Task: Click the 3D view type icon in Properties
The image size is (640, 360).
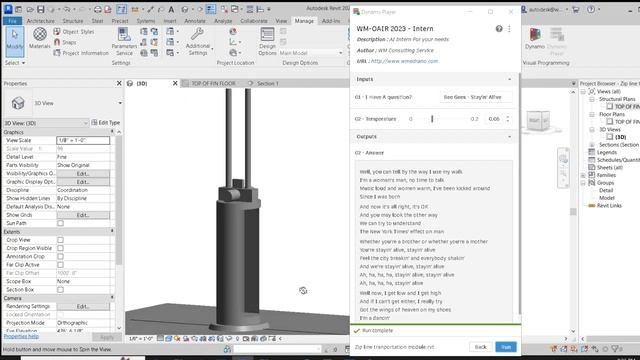Action: tap(18, 103)
